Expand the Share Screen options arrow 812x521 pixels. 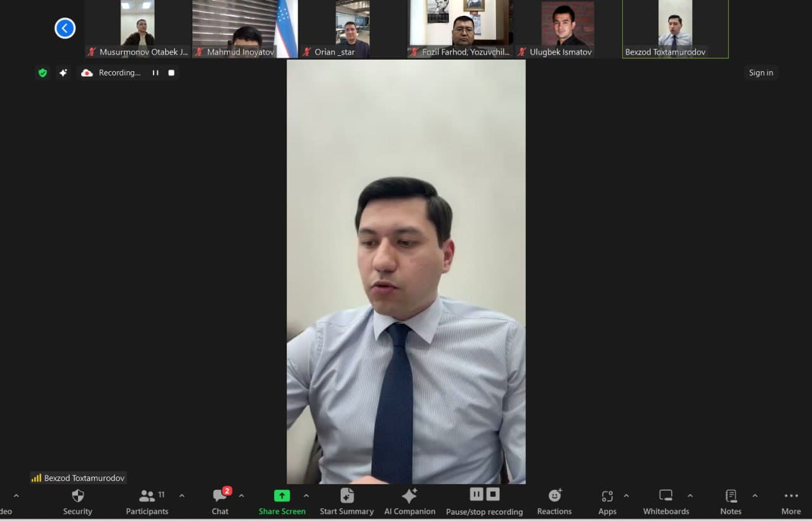point(306,496)
